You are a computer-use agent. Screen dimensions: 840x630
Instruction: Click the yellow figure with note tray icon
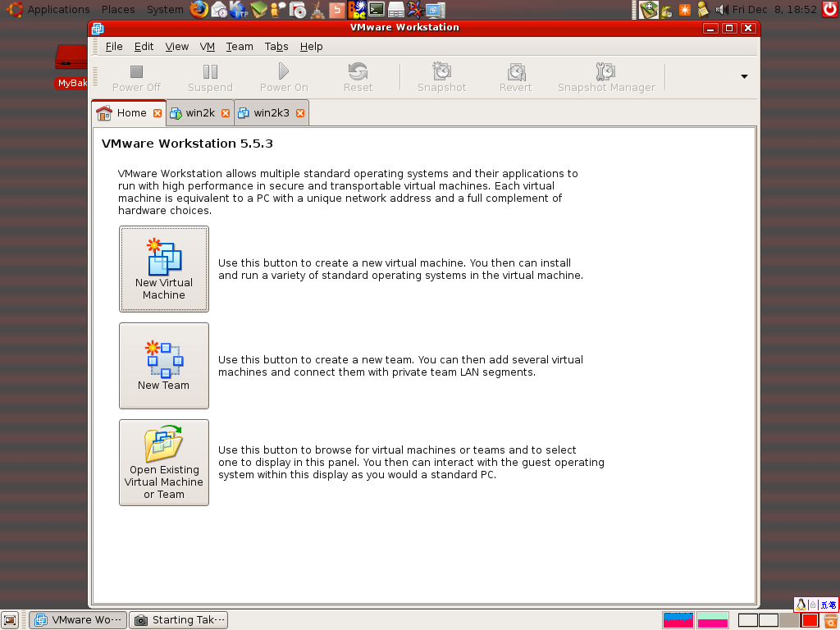click(703, 10)
